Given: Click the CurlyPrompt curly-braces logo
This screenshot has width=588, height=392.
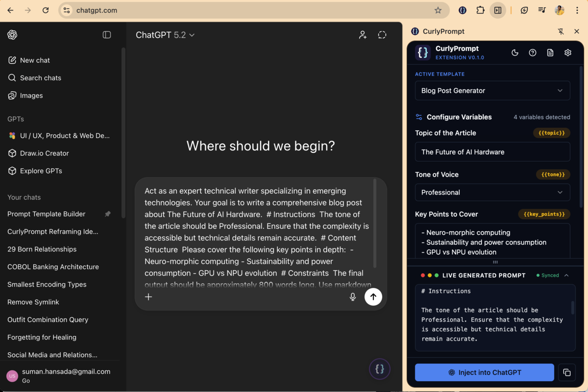Looking at the screenshot, I should click(x=422, y=52).
